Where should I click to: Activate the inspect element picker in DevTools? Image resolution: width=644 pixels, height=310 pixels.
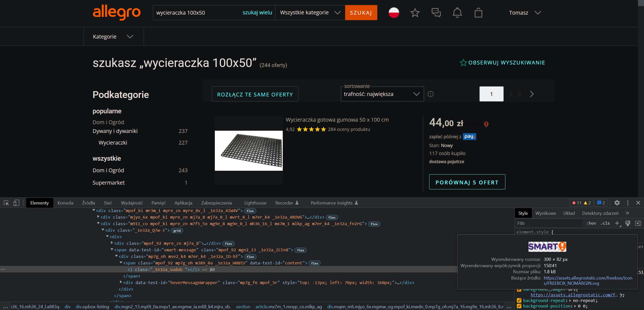6,203
